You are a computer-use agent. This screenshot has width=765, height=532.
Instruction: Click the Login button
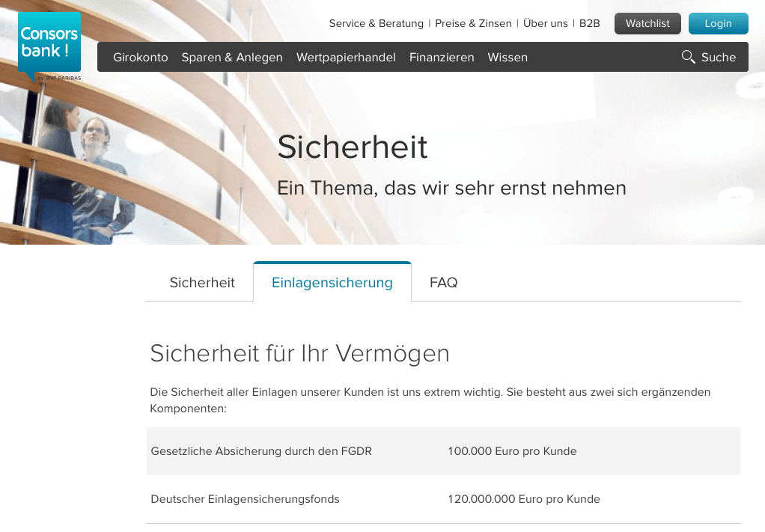coord(718,23)
